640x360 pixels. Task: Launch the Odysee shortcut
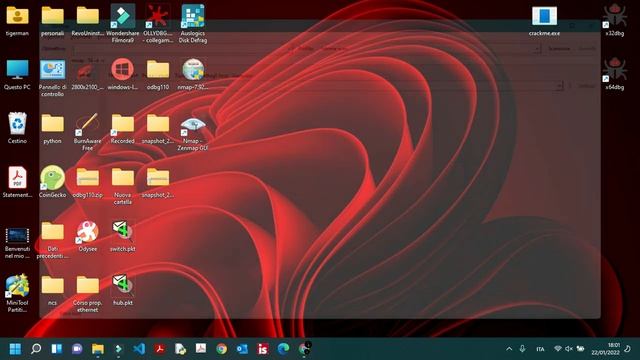[88, 232]
